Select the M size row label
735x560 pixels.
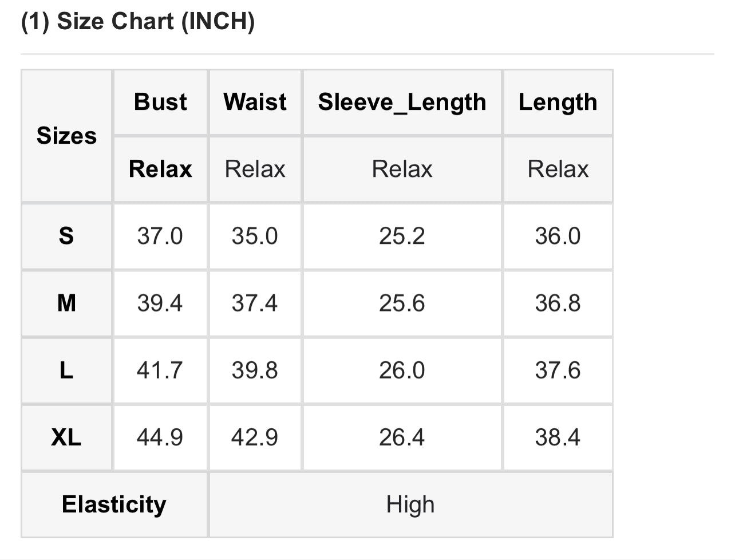(66, 303)
